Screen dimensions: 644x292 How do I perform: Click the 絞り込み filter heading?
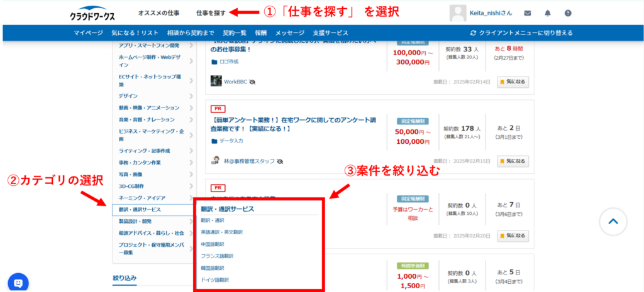125,278
